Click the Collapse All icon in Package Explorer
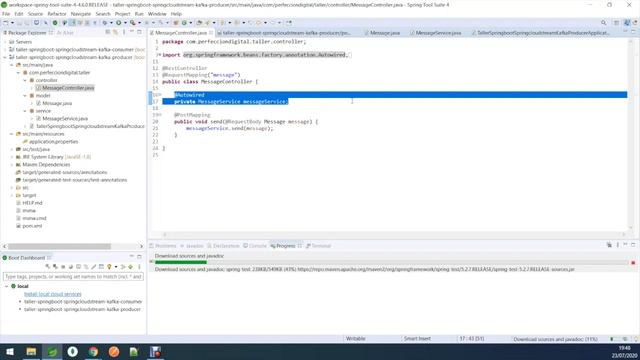This screenshot has width=640, height=360. point(108,32)
